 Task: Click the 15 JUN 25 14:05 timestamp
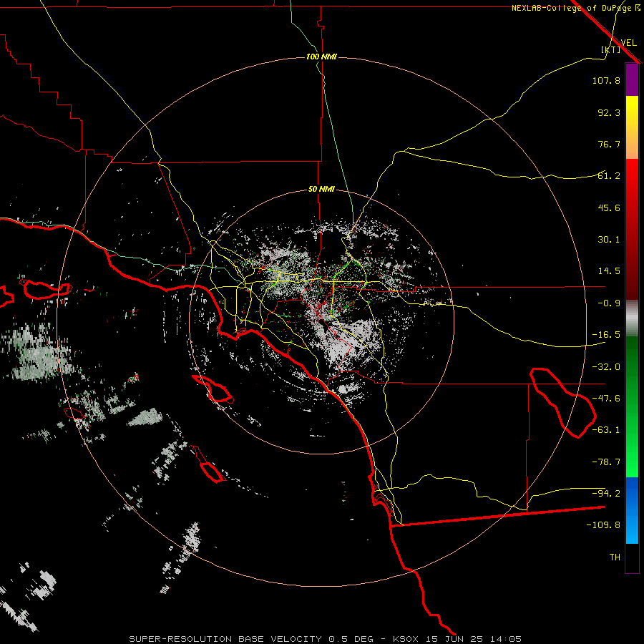[x=475, y=639]
